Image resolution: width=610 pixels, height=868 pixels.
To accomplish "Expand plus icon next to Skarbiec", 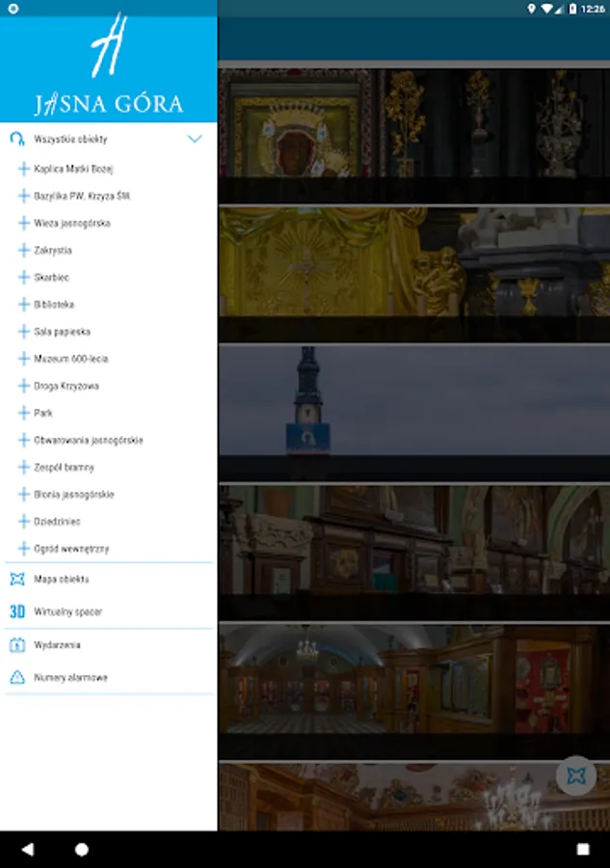I will coord(24,278).
